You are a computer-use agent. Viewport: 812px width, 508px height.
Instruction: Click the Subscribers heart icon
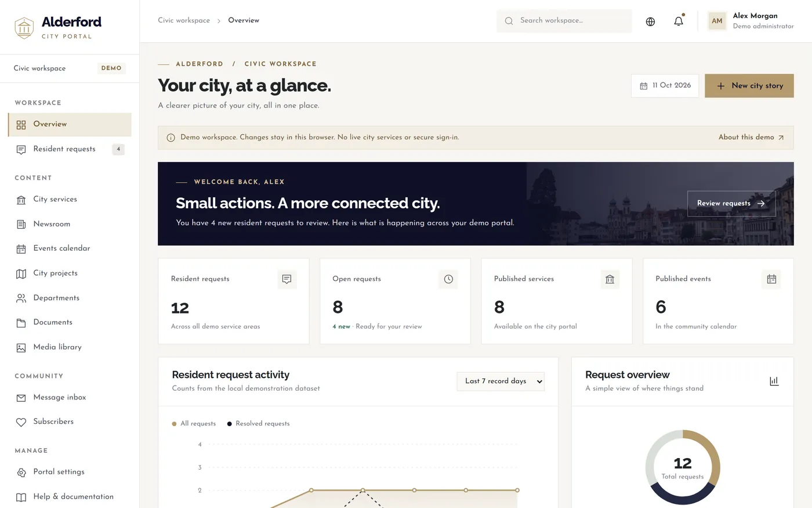(21, 422)
